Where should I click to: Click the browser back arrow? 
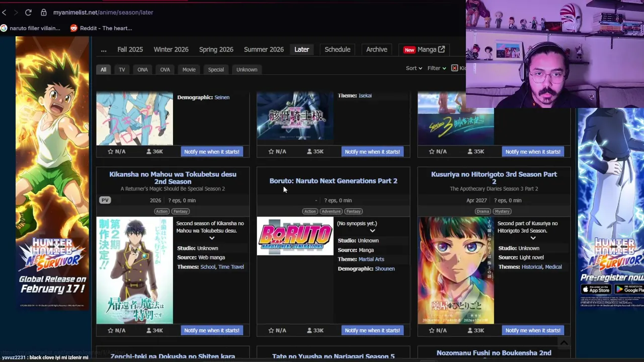(4, 12)
